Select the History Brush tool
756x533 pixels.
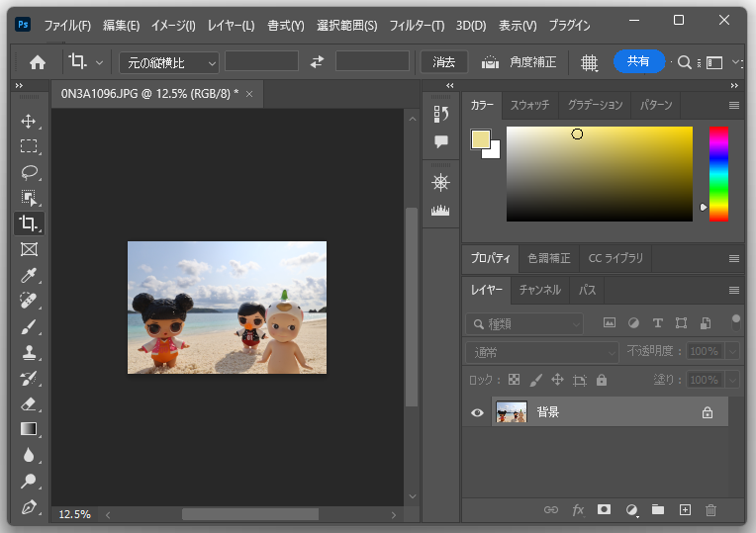(x=29, y=379)
